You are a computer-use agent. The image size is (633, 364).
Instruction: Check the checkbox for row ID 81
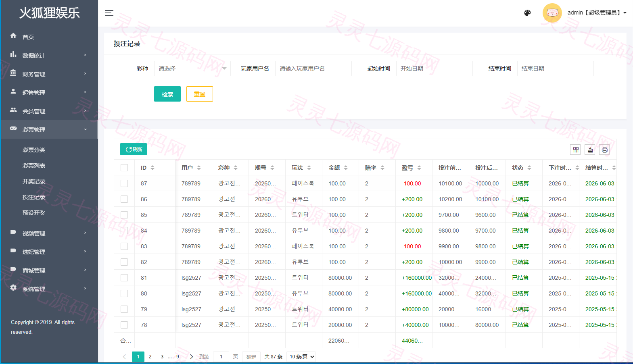(124, 278)
